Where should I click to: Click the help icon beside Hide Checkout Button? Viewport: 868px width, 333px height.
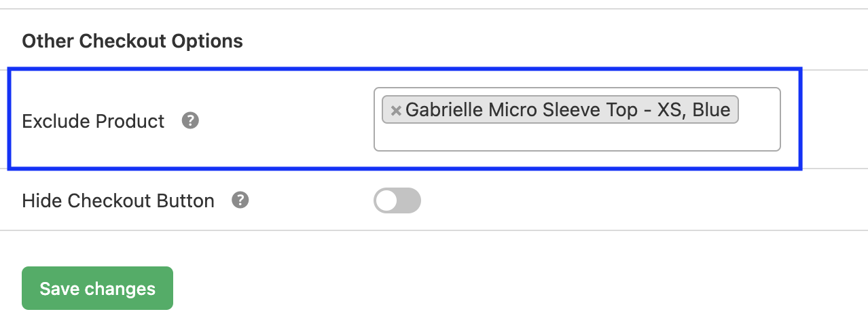(240, 200)
